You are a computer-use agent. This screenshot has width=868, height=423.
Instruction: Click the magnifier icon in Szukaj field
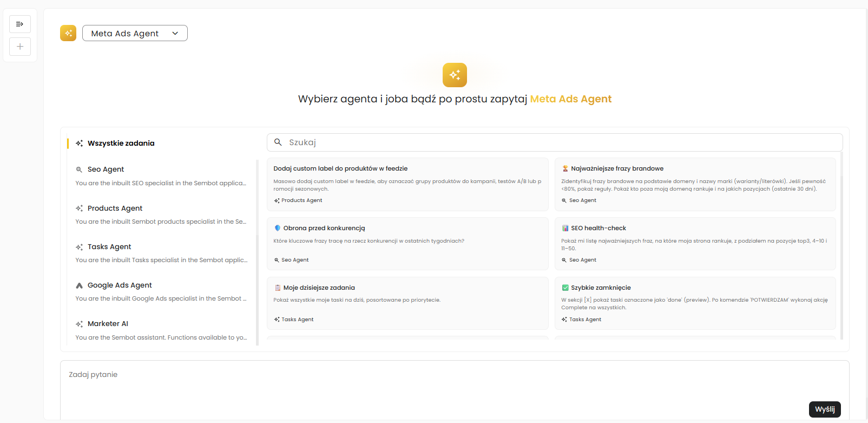[x=278, y=142]
